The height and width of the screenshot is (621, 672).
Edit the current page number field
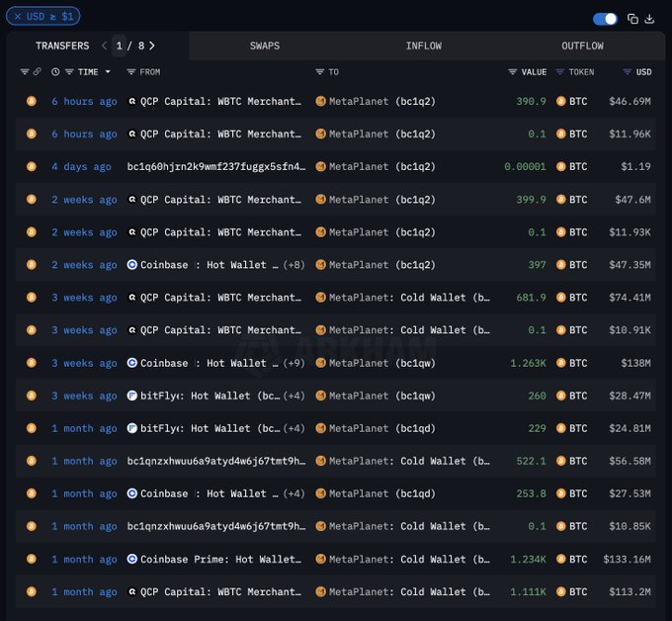(120, 45)
